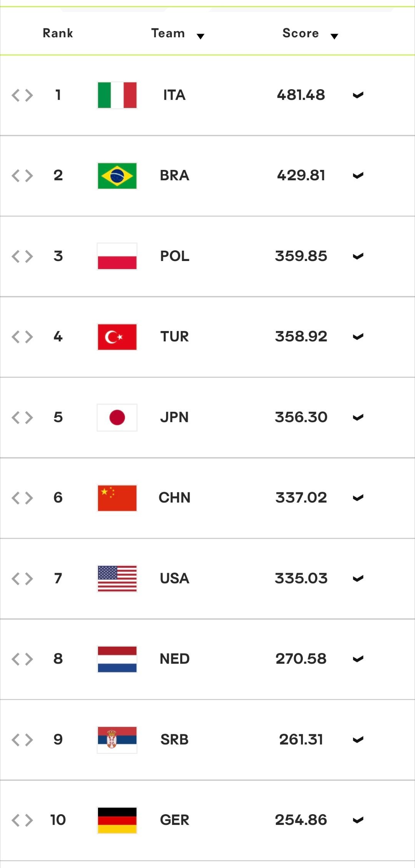The image size is (415, 868).
Task: Open the Team sort dropdown arrow
Action: point(200,36)
